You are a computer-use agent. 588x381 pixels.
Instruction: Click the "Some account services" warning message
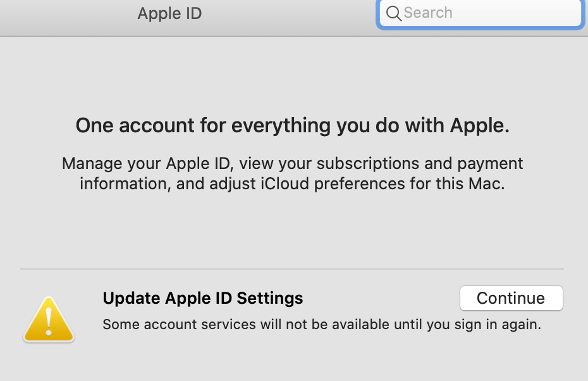322,325
